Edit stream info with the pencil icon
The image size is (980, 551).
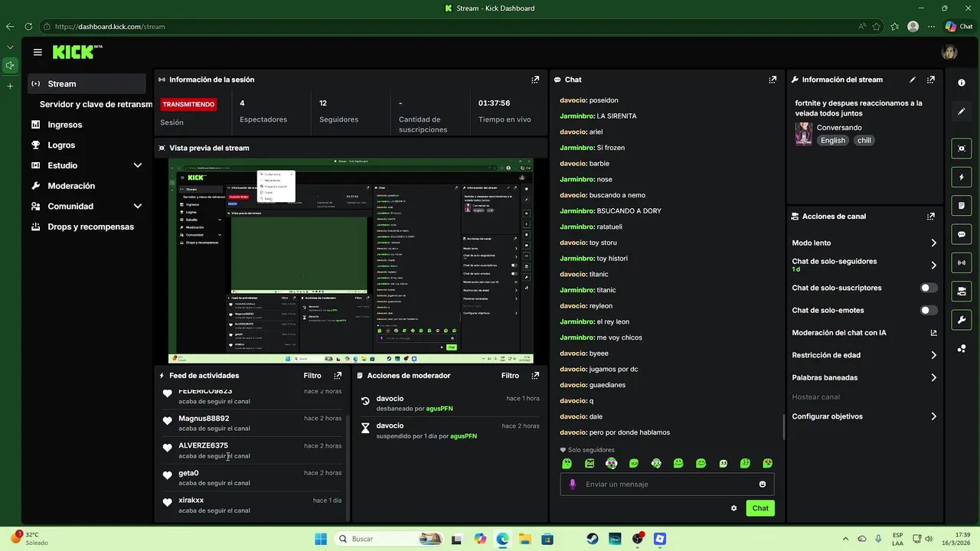[912, 80]
